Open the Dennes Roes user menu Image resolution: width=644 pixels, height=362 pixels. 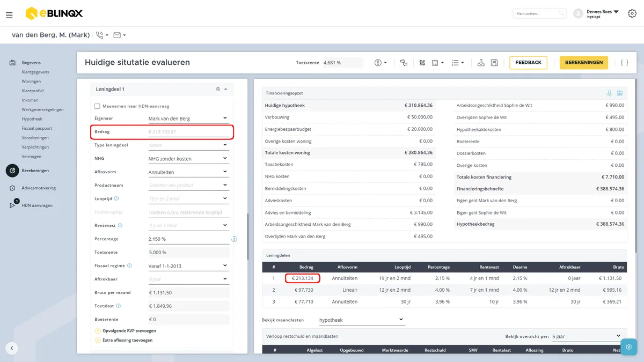[x=603, y=13]
